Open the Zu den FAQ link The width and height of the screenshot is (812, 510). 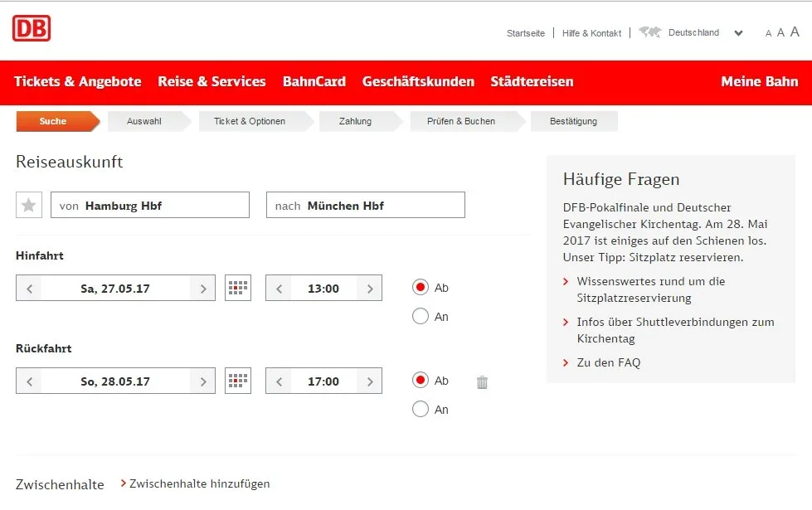(x=608, y=362)
